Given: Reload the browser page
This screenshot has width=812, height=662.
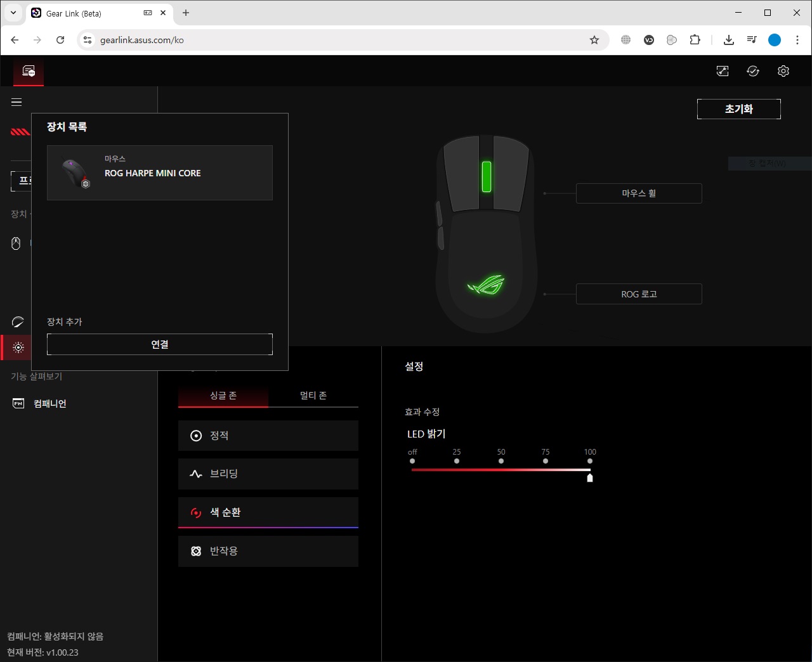Looking at the screenshot, I should point(60,40).
